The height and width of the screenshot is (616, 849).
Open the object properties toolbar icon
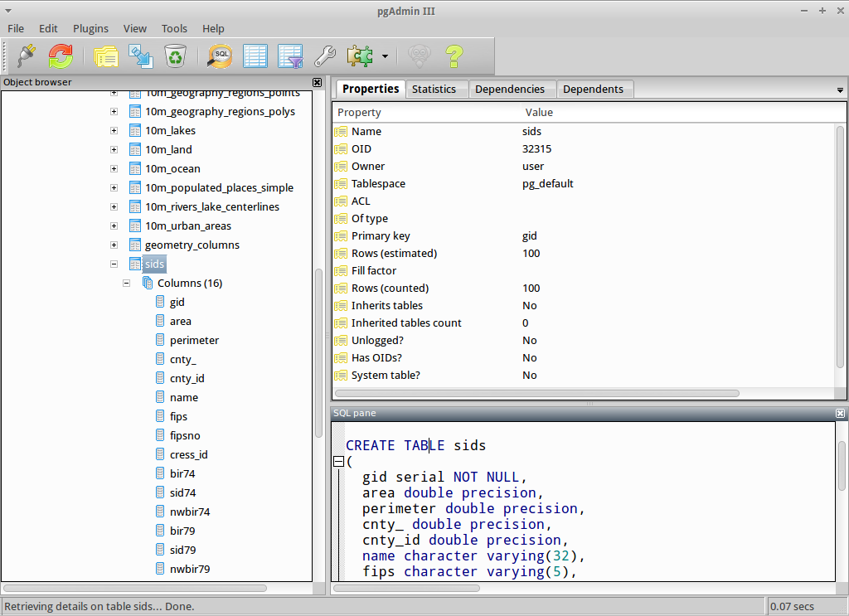(105, 56)
